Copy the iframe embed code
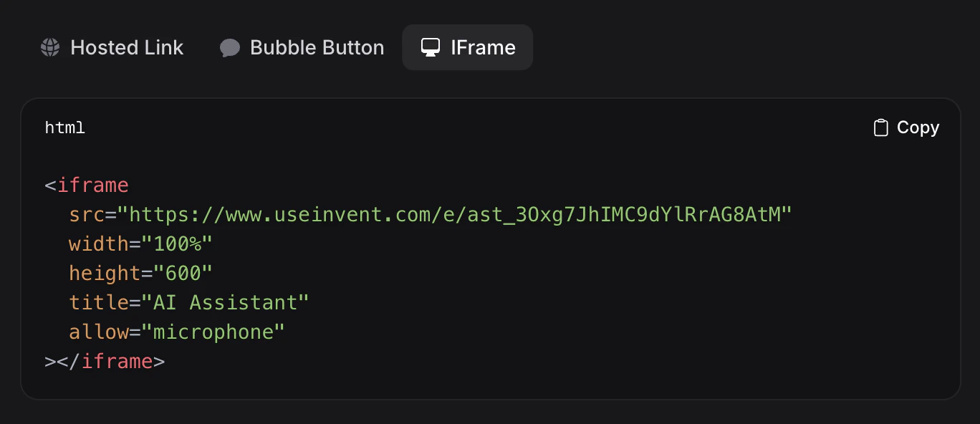The image size is (980, 424). (905, 127)
